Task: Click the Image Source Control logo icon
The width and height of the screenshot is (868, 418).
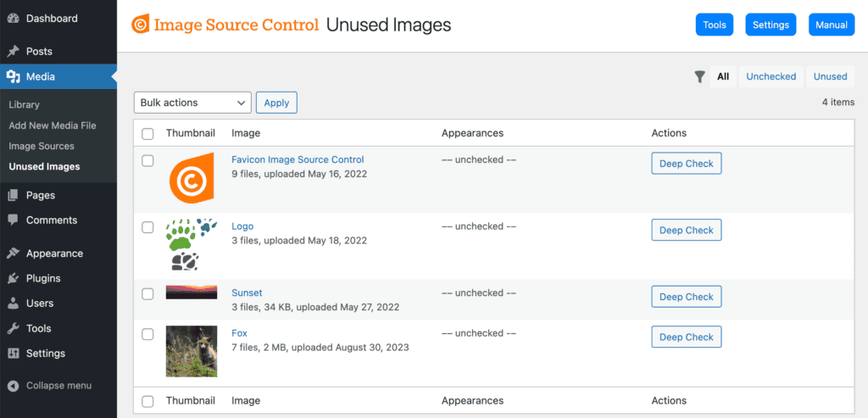Action: click(140, 25)
